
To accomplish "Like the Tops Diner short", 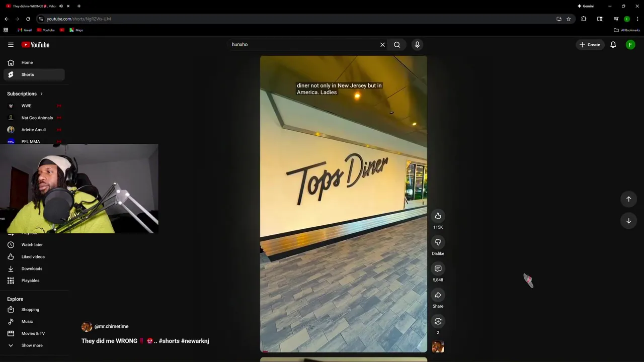I will (438, 216).
